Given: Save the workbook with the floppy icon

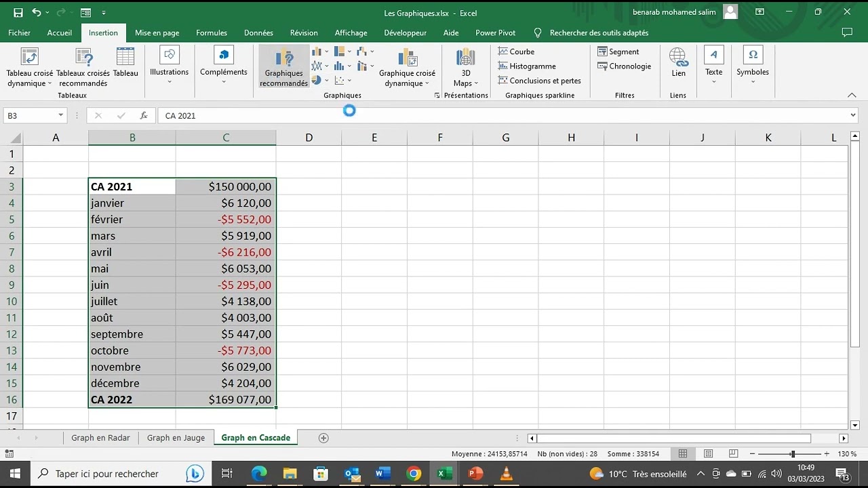Looking at the screenshot, I should (18, 12).
